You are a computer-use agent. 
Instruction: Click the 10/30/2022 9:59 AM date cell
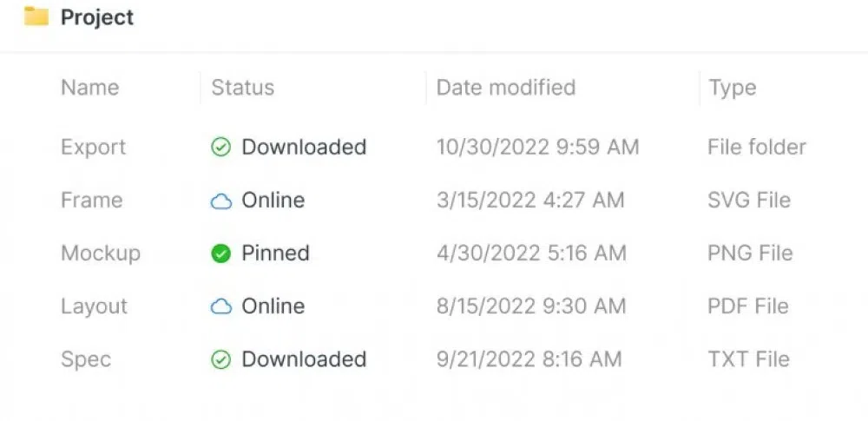point(537,148)
